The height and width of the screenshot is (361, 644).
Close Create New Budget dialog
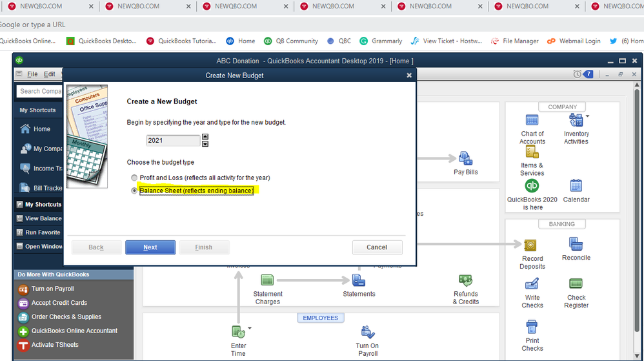(x=409, y=76)
